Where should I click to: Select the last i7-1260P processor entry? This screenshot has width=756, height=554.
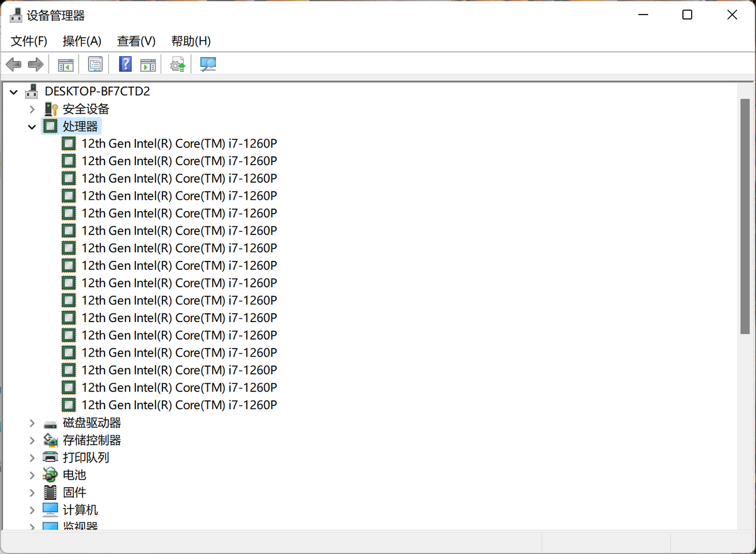(179, 405)
